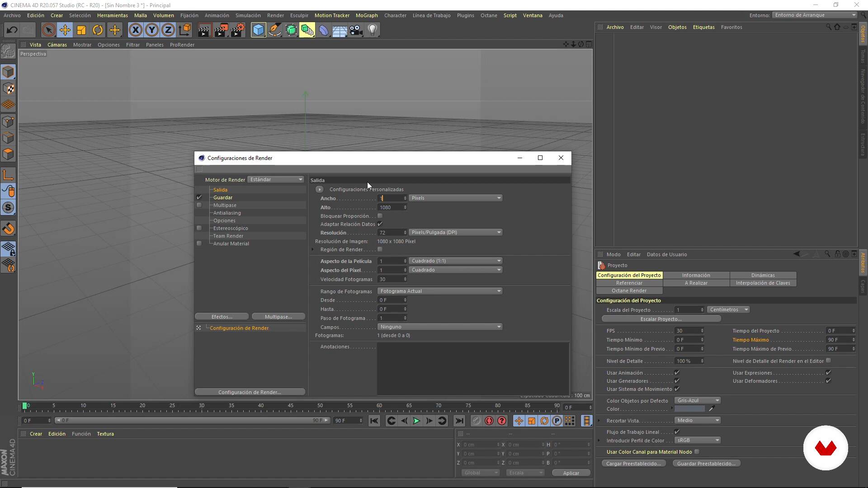Screen dimensions: 868x488
Task: Click the Deformer bend icon
Action: (324, 30)
